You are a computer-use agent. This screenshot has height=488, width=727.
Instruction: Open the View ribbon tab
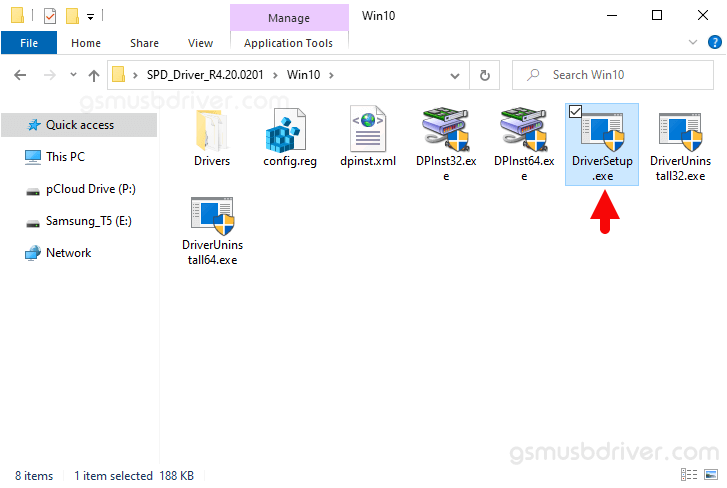[200, 43]
